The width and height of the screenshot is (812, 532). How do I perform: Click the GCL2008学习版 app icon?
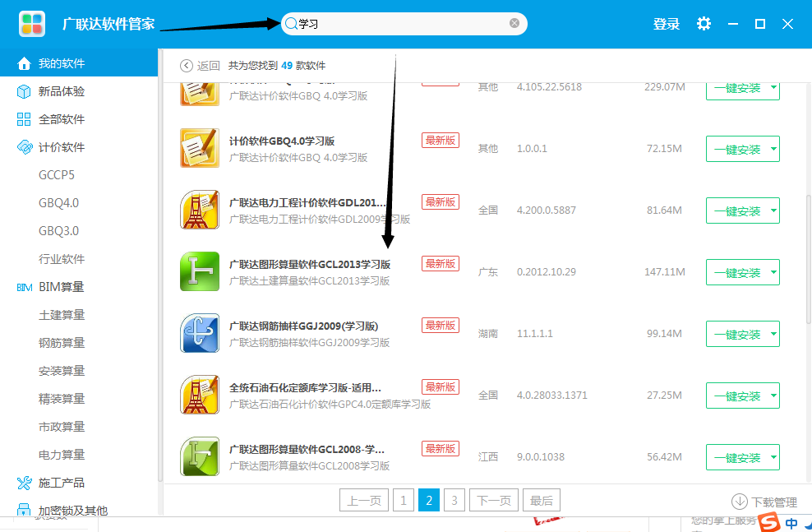pyautogui.click(x=200, y=456)
